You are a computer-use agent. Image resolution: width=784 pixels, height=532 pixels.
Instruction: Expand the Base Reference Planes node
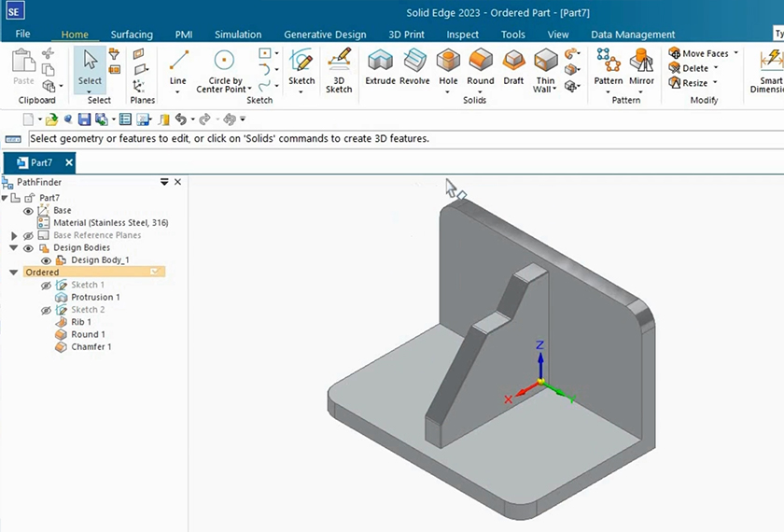14,236
